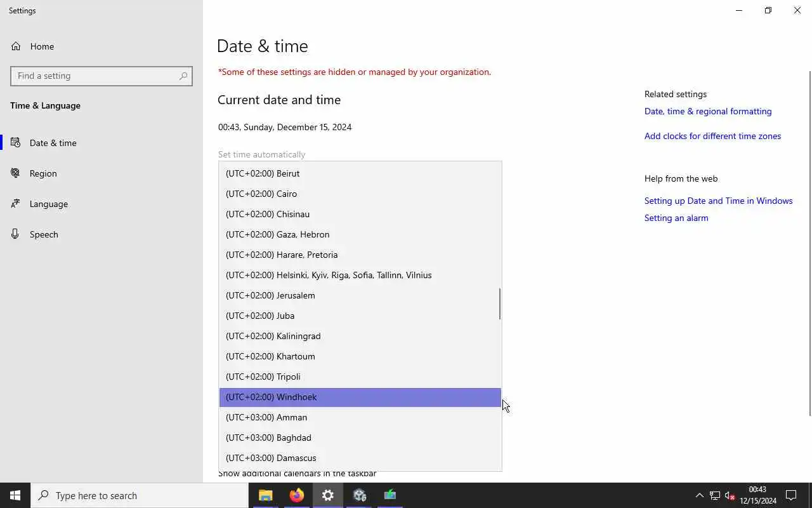Select (UTC+02:00) Gaza, Hebron option

[x=360, y=234]
